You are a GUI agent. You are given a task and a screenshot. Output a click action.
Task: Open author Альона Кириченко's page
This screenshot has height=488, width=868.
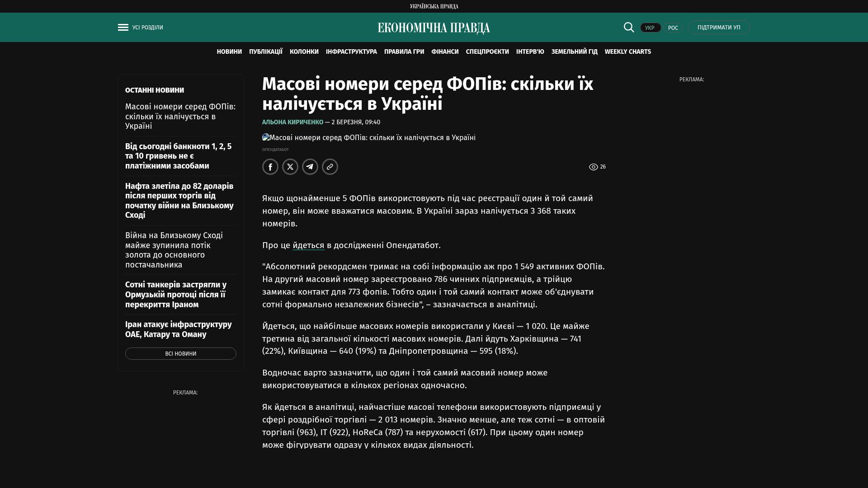[292, 122]
